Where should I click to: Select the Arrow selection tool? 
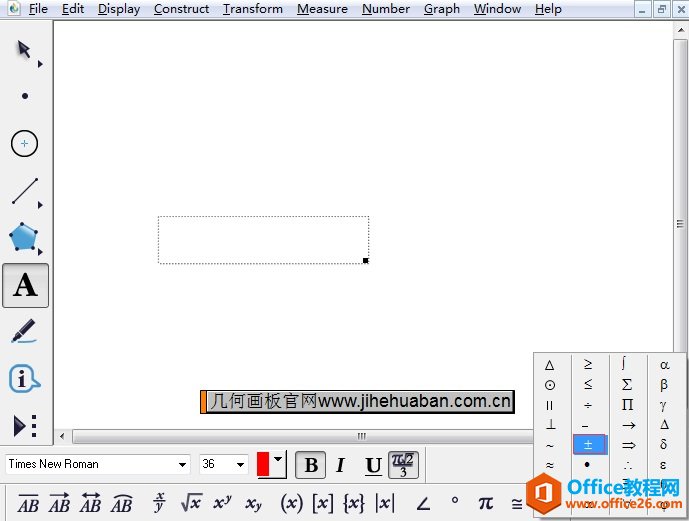pyautogui.click(x=24, y=50)
